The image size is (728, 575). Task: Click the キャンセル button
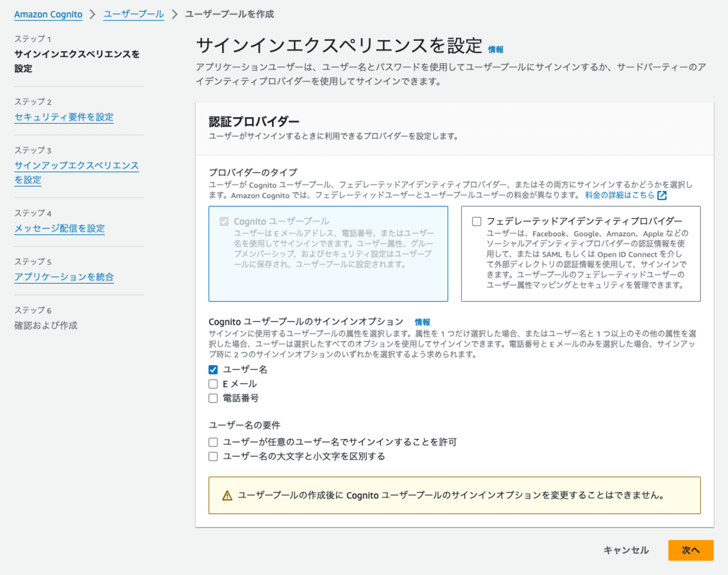pos(626,550)
